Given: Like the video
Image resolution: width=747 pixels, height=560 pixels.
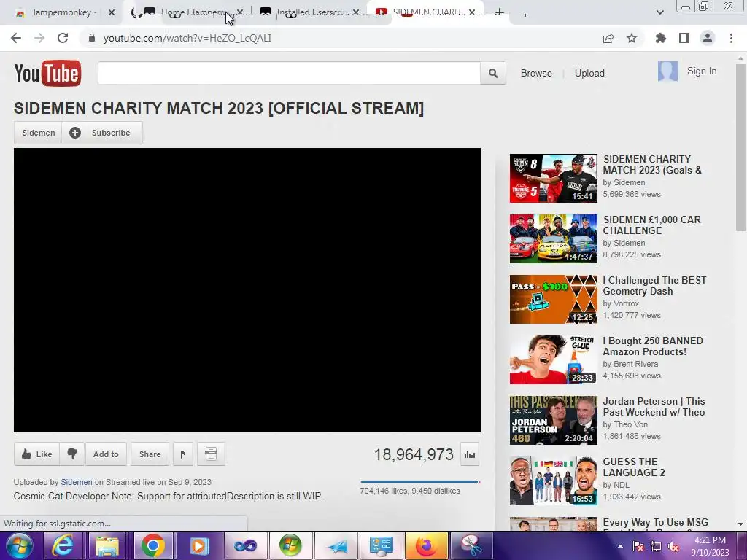Looking at the screenshot, I should pos(36,454).
